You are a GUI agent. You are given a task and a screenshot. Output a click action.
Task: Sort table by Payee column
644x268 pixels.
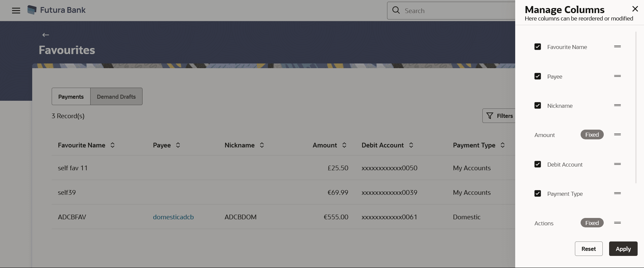(178, 145)
